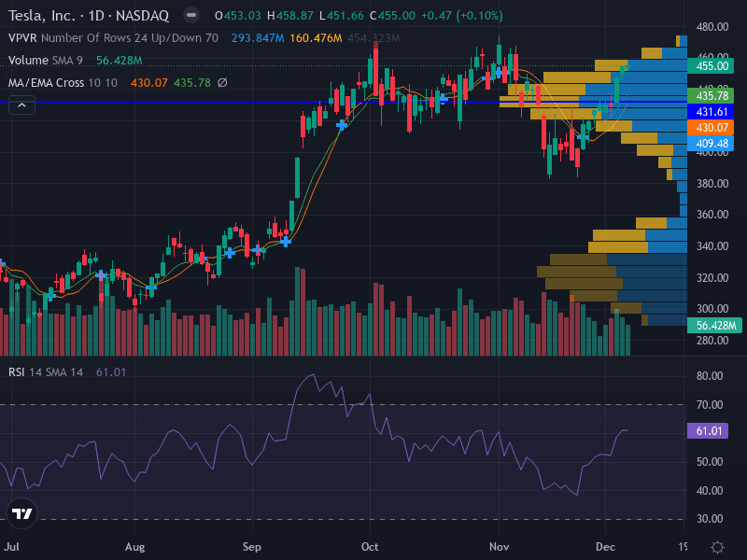Image resolution: width=747 pixels, height=560 pixels.
Task: Click the TradingView logo icon
Action: click(21, 513)
